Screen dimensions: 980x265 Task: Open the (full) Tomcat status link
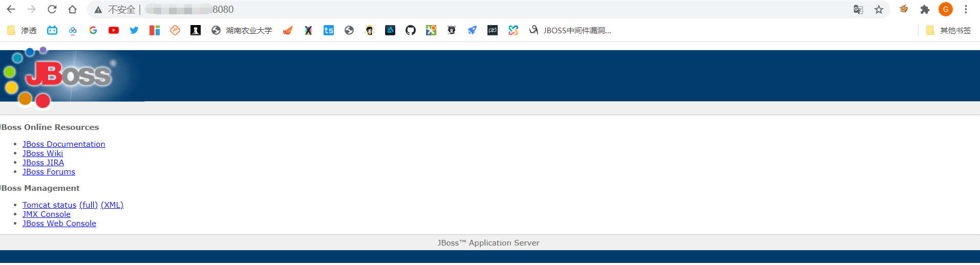[89, 205]
